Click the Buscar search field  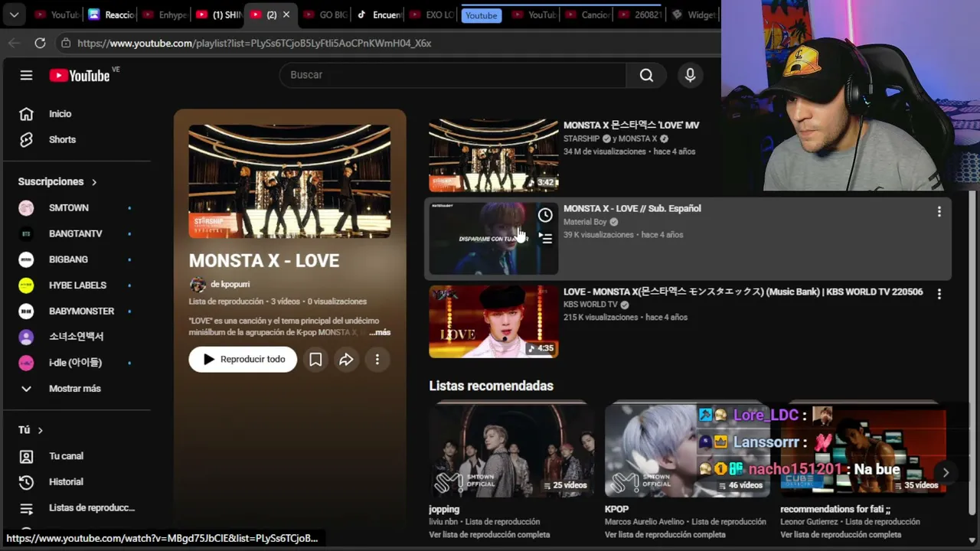452,75
